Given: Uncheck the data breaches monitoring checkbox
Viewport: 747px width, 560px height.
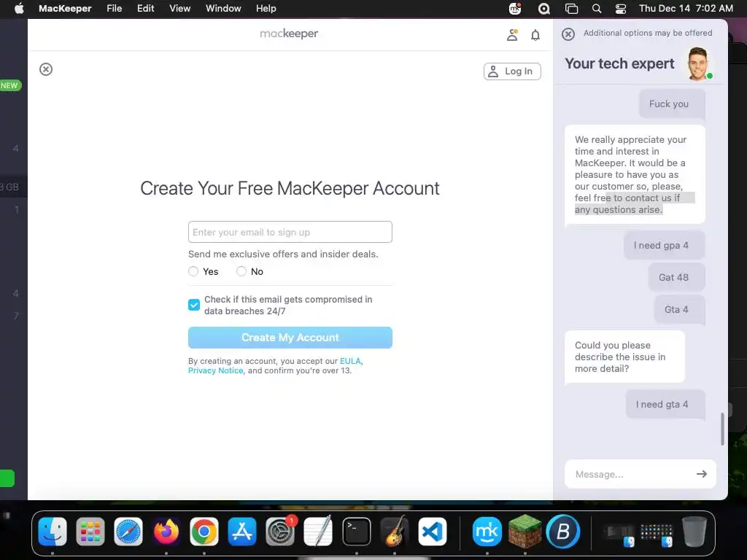Looking at the screenshot, I should (194, 305).
